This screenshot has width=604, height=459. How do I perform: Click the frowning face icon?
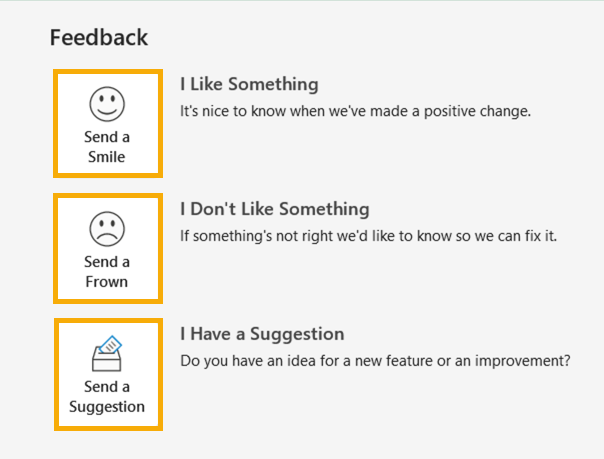(107, 229)
